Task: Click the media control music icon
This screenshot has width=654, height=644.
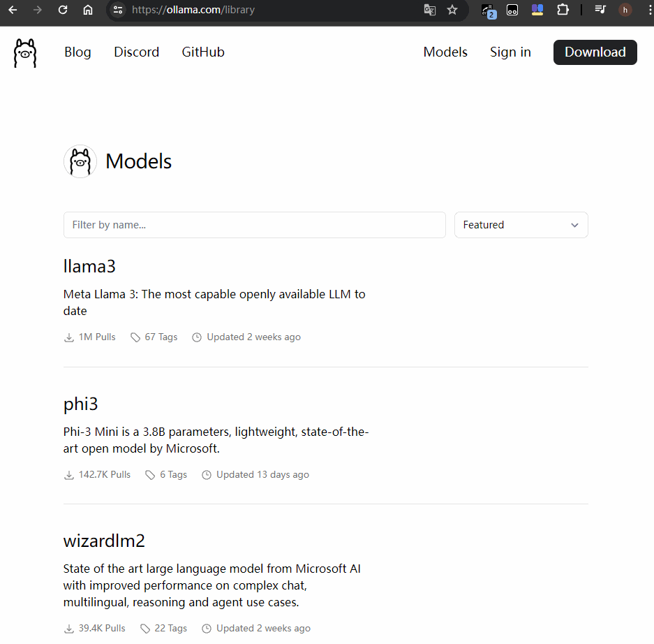Action: pyautogui.click(x=600, y=10)
